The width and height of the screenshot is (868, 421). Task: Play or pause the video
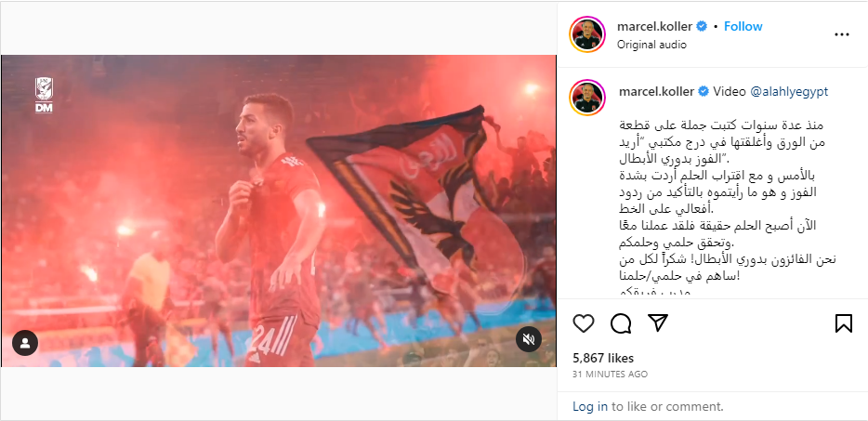[279, 210]
